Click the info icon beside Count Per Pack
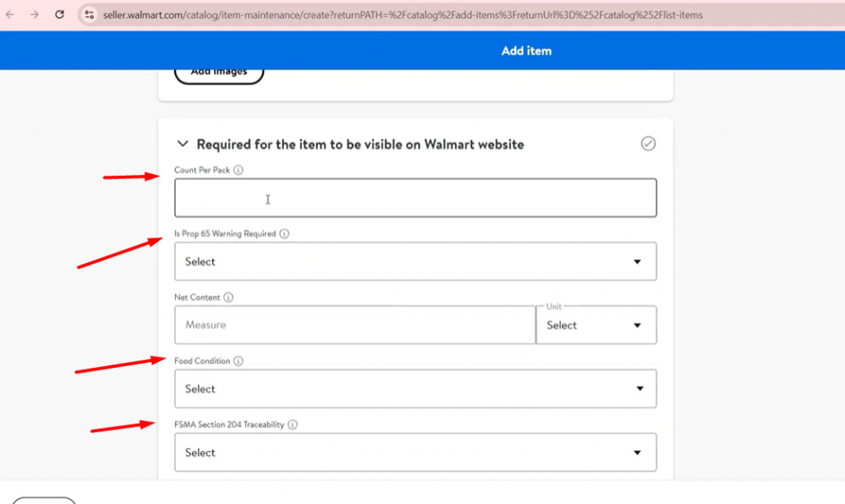 click(x=238, y=171)
